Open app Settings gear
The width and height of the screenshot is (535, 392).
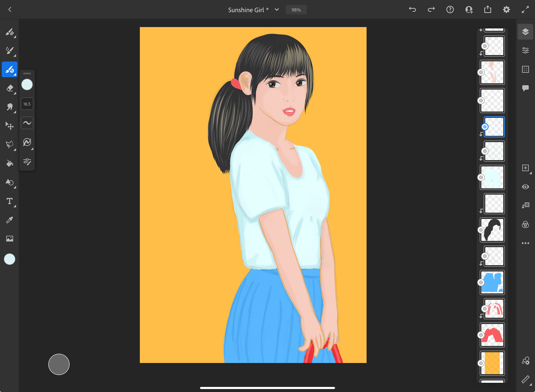[506, 10]
